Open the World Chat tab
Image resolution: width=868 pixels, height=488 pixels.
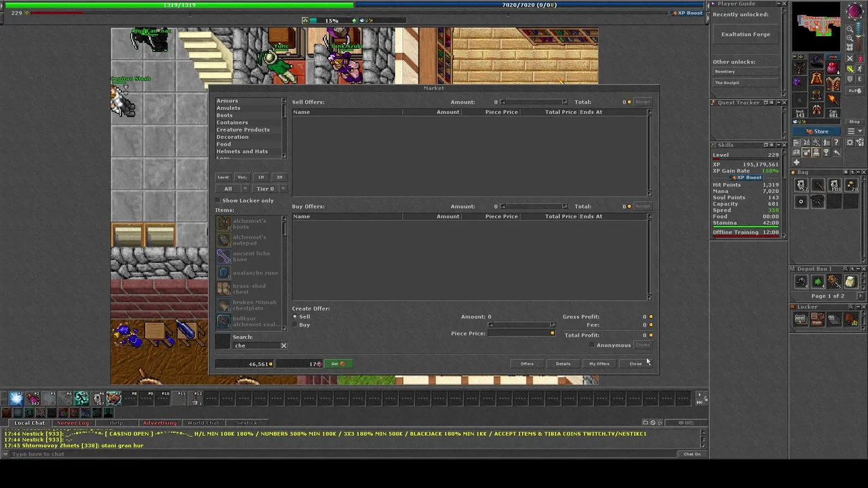(x=203, y=423)
